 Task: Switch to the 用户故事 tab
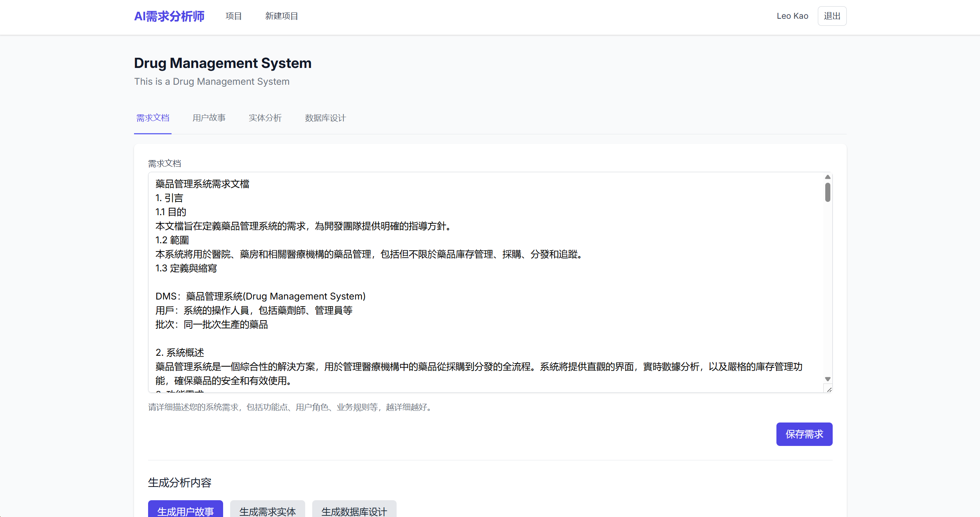(x=209, y=118)
